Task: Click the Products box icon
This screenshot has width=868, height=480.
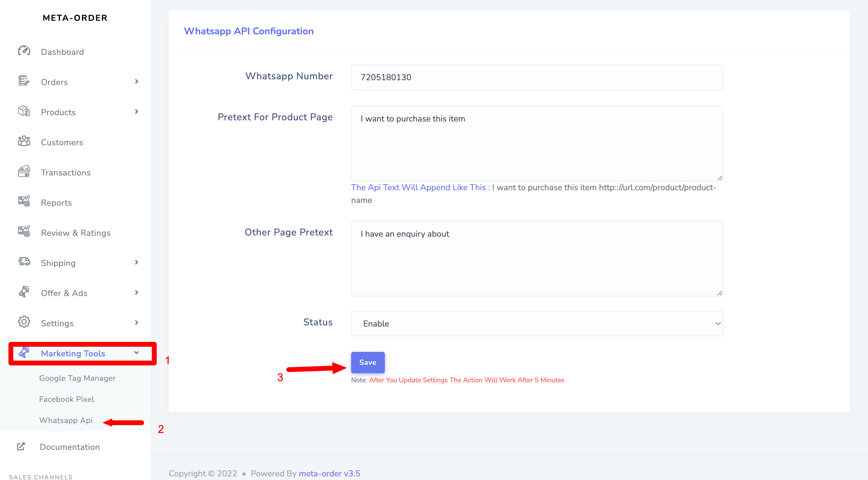Action: click(24, 111)
